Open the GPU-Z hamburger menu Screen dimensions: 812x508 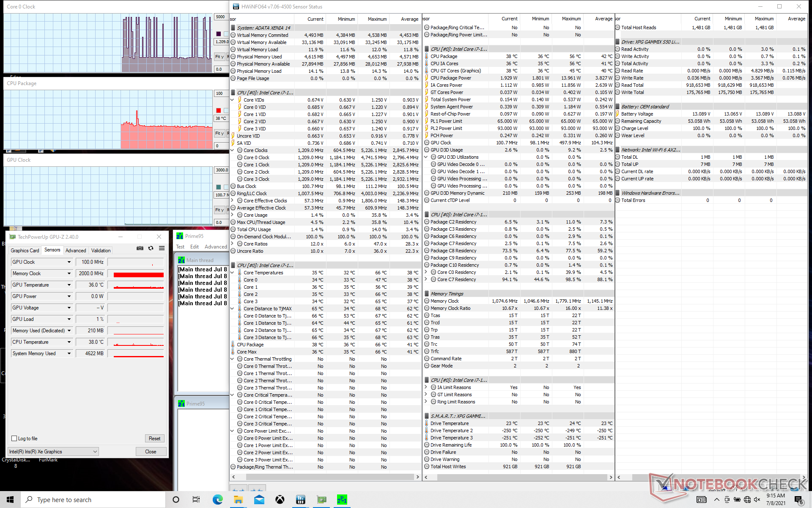(x=162, y=248)
